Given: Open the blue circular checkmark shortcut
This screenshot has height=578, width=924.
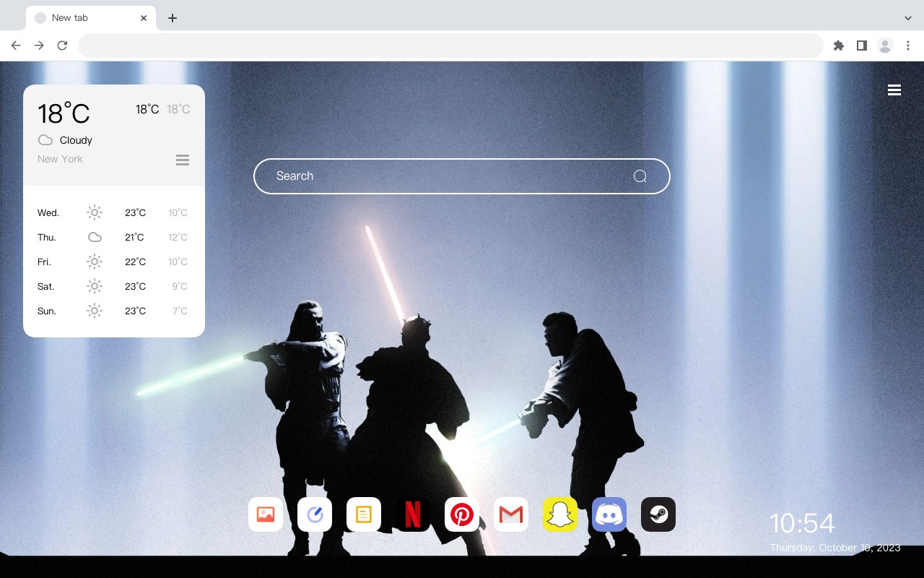Looking at the screenshot, I should click(x=315, y=514).
